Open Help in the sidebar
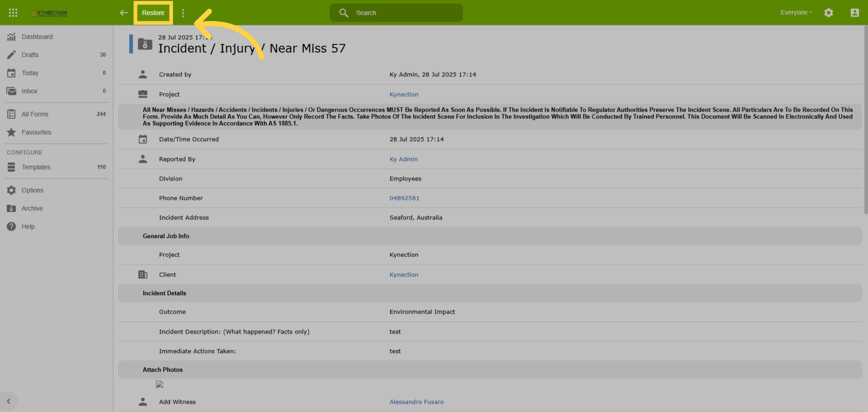Screen dimensions: 868x412 (56, 226)
